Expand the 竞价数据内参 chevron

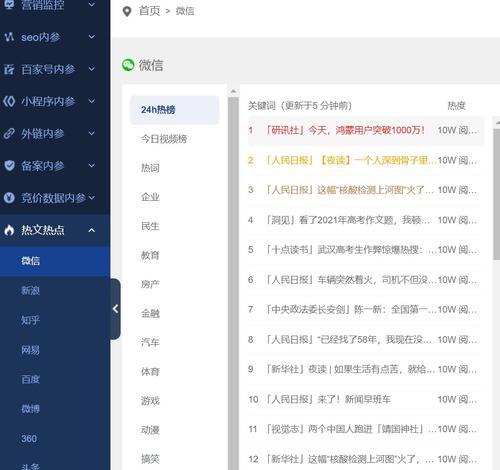[92, 198]
